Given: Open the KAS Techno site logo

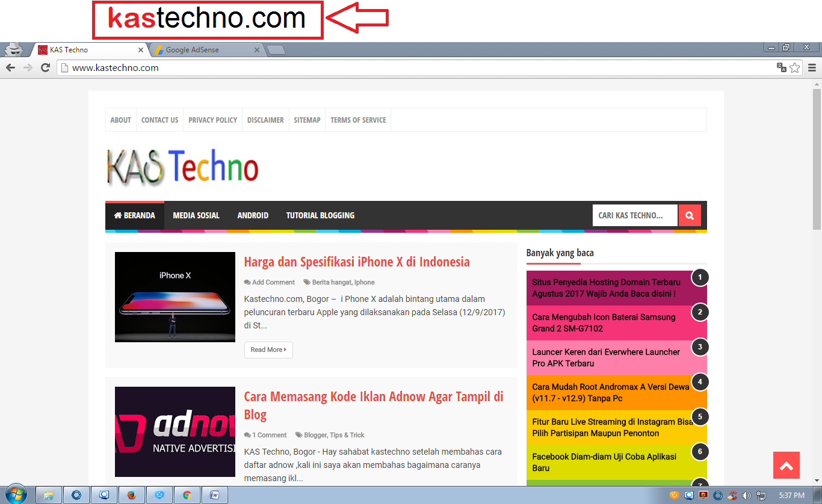Looking at the screenshot, I should click(x=182, y=166).
